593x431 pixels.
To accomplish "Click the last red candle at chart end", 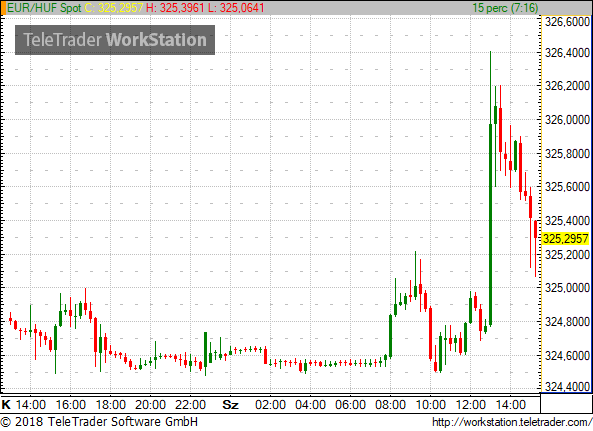I will click(536, 248).
